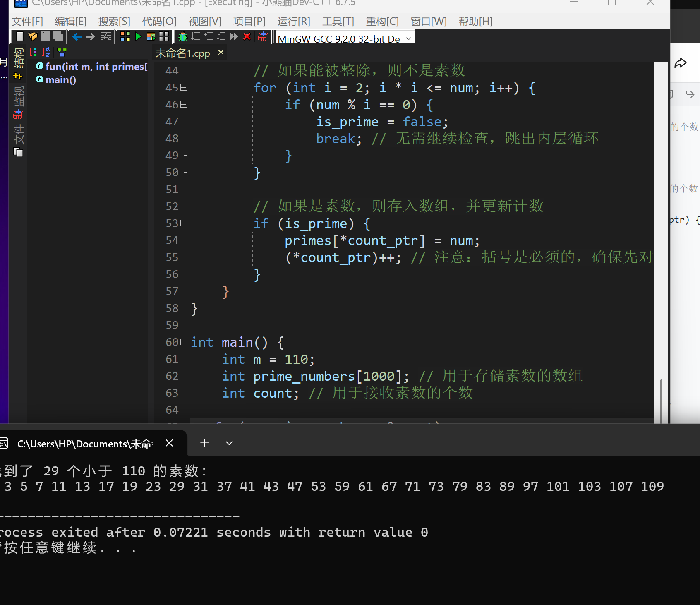Open the 项目[P] menu

click(x=249, y=21)
